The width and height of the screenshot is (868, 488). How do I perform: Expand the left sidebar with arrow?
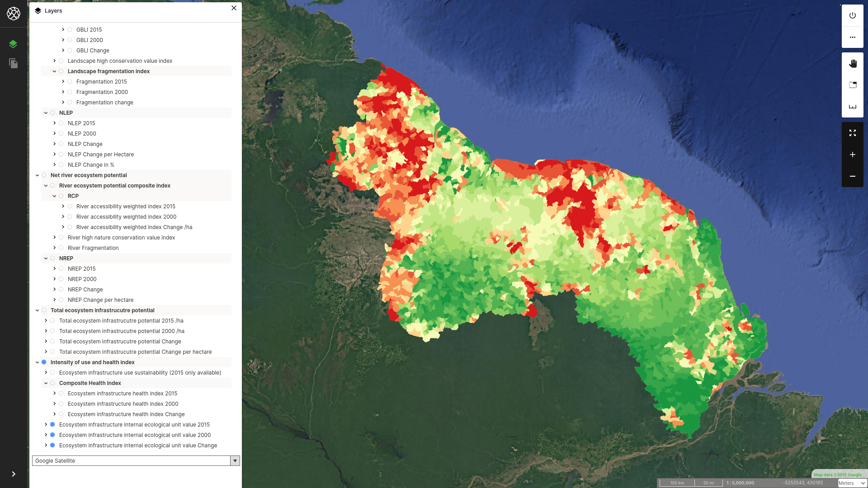tap(13, 474)
